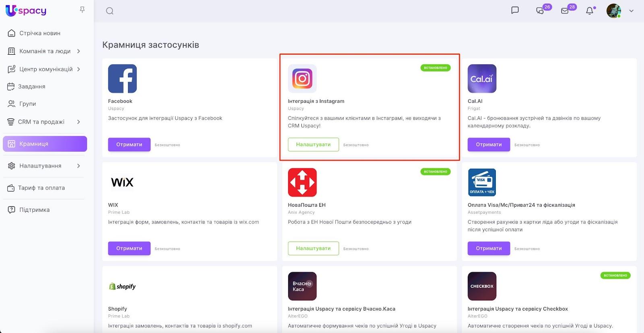The image size is (644, 333).
Task: Open the chat bubble icon in header
Action: pos(515,10)
